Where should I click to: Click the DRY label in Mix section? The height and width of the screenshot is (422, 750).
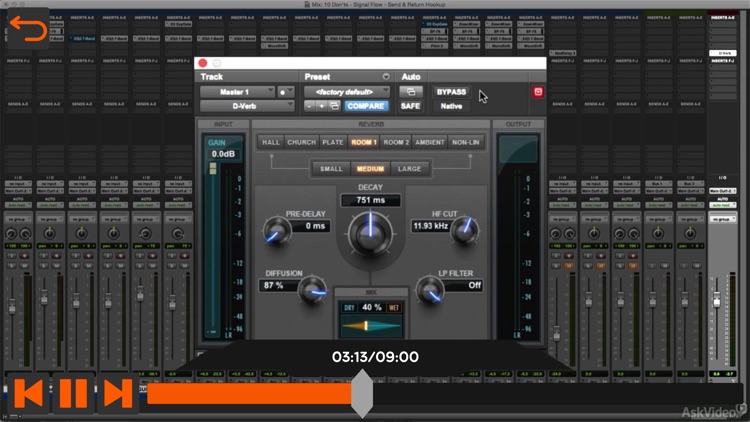(349, 308)
